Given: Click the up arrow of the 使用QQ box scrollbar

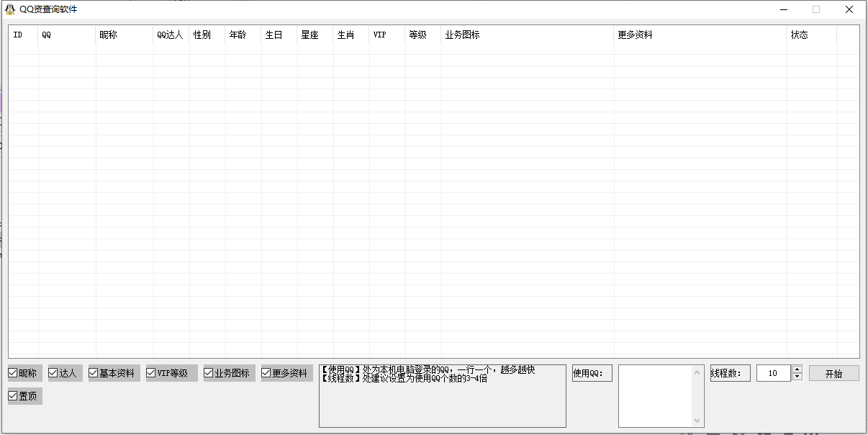Looking at the screenshot, I should click(697, 372).
